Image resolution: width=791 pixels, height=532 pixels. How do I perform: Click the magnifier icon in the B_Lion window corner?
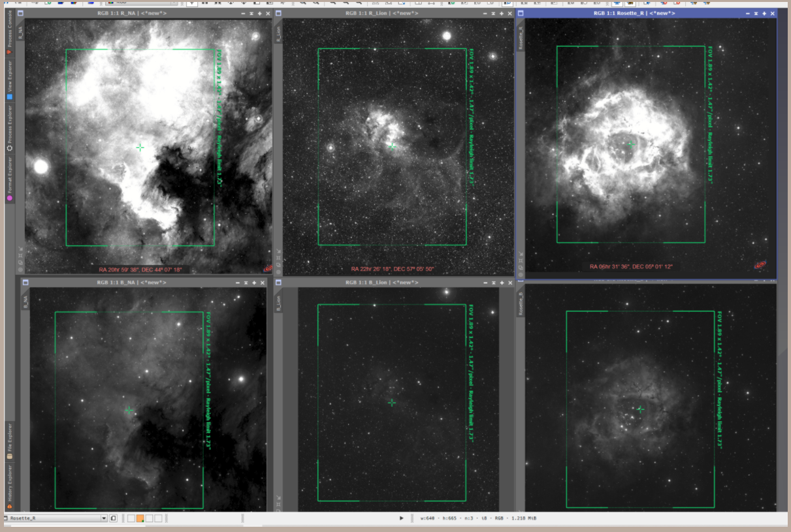(x=279, y=512)
